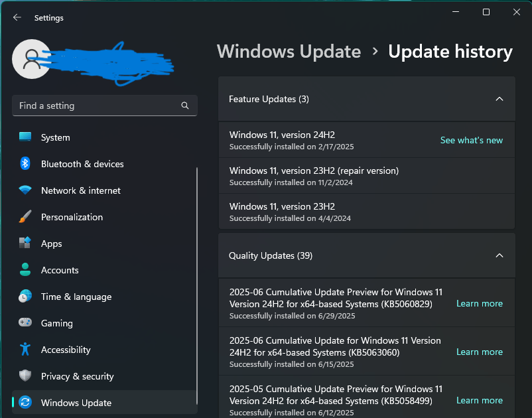Open Time & language settings

(105, 297)
